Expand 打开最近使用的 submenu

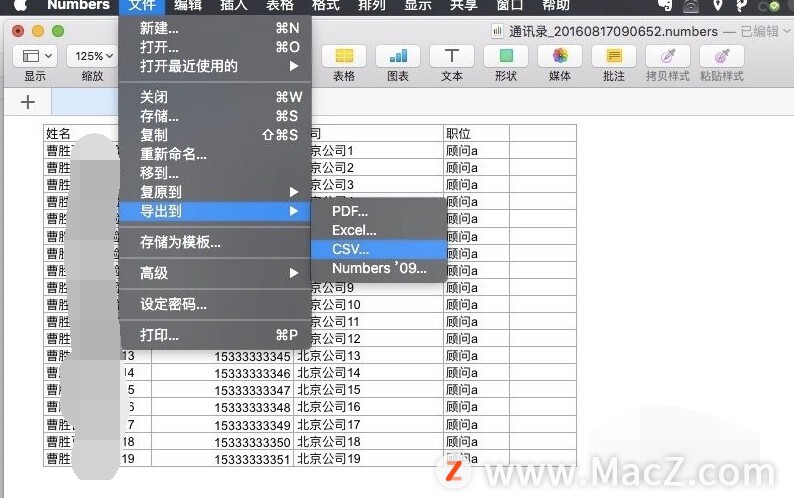215,66
